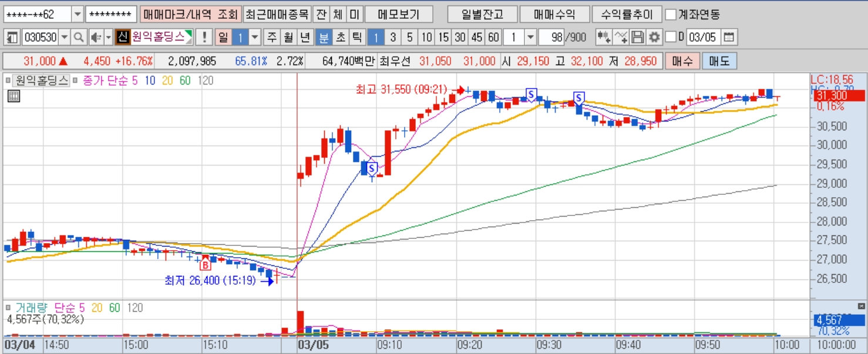Click the exclamation mark stock info icon
The height and width of the screenshot is (354, 868).
pos(204,38)
